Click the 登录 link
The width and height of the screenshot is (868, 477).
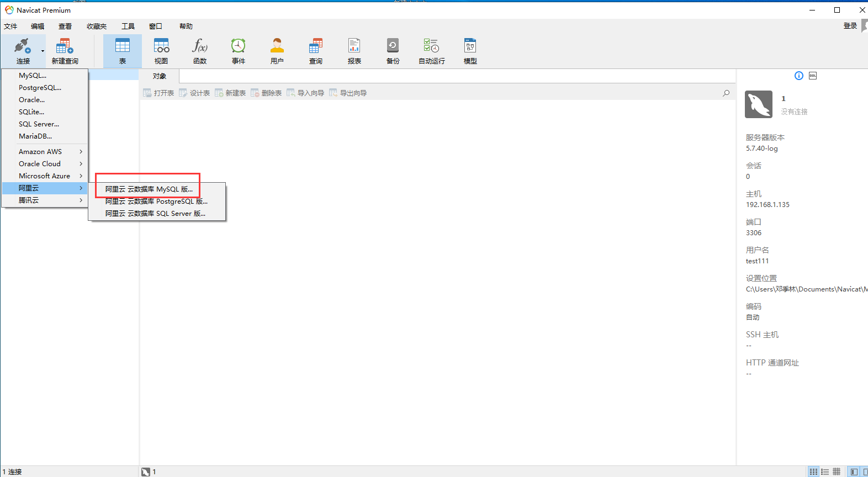pyautogui.click(x=850, y=26)
